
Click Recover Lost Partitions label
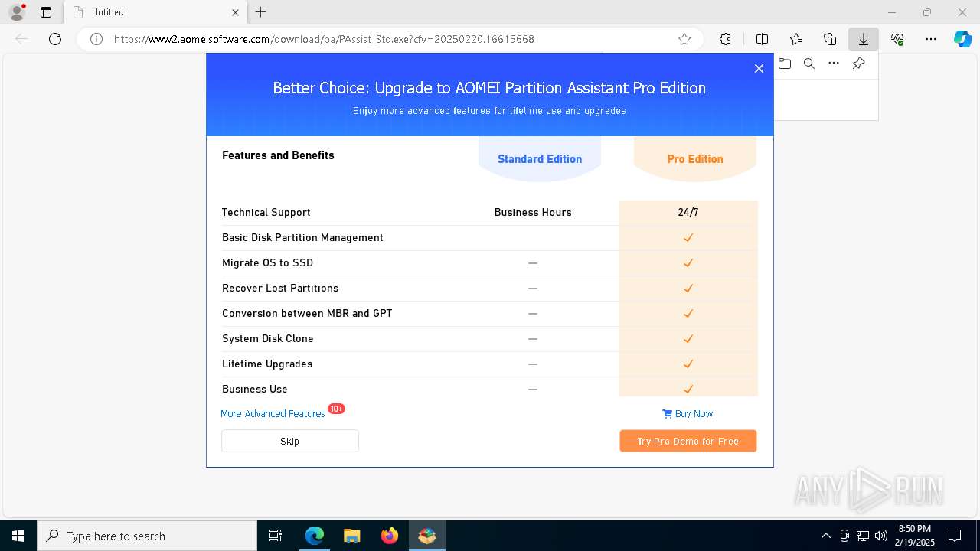(x=280, y=288)
